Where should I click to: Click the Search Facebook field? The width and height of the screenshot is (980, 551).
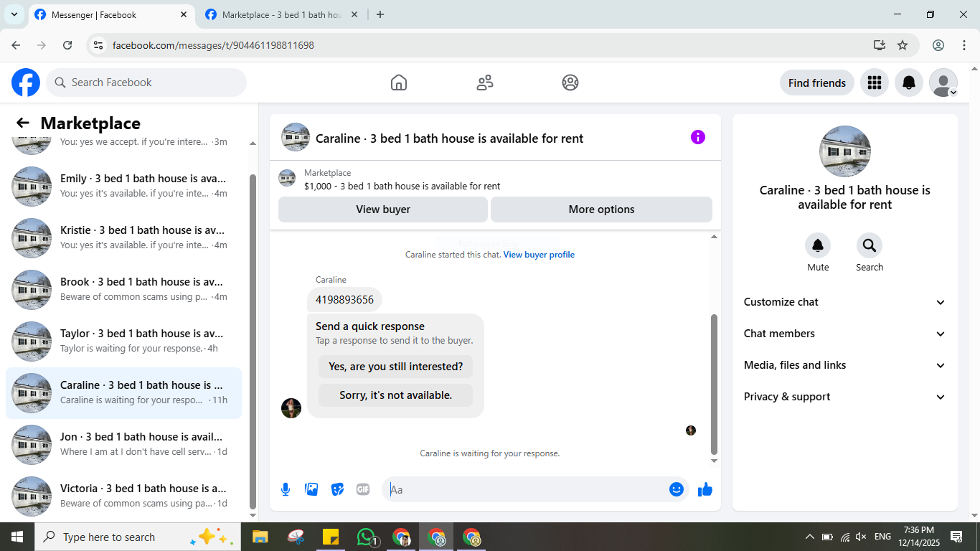tap(146, 83)
